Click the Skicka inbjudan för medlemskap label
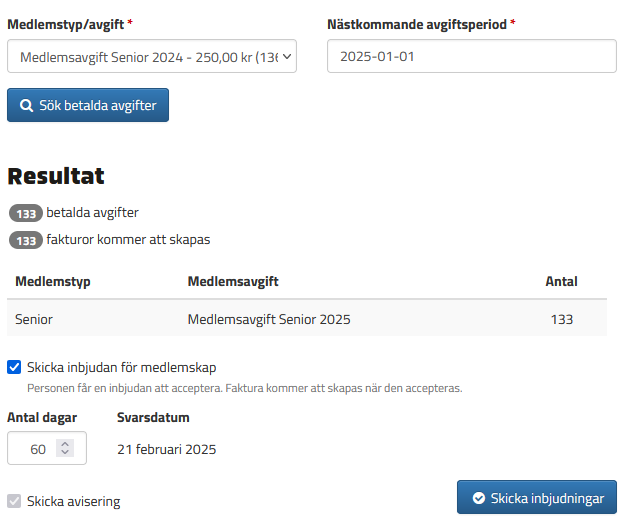 coord(122,367)
